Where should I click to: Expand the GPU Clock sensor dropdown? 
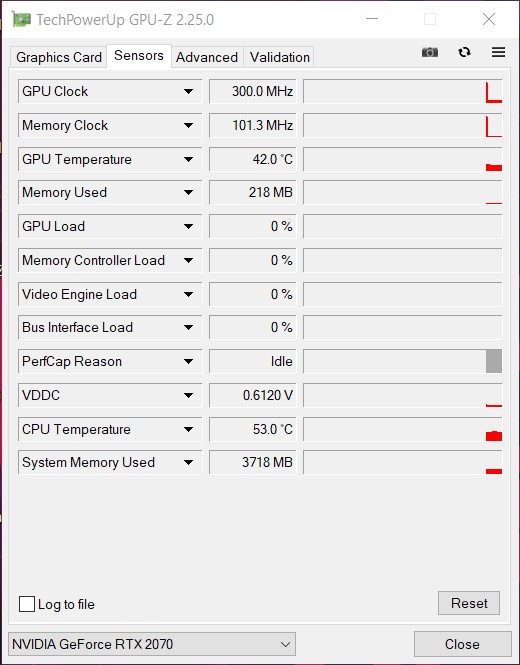click(189, 91)
